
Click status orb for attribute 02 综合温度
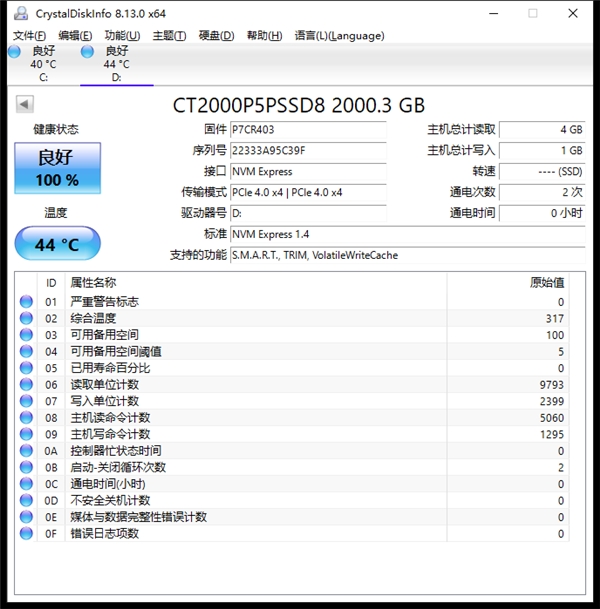pyautogui.click(x=26, y=318)
